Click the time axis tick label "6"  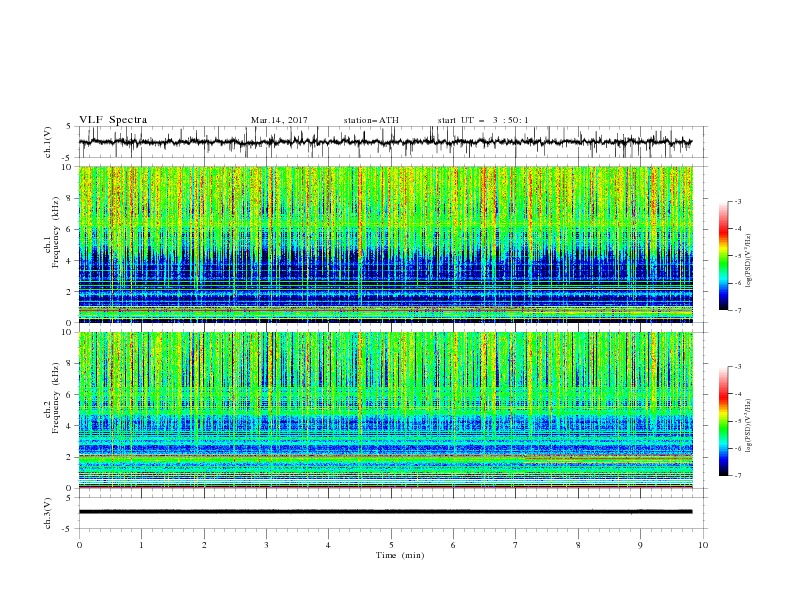(x=453, y=545)
